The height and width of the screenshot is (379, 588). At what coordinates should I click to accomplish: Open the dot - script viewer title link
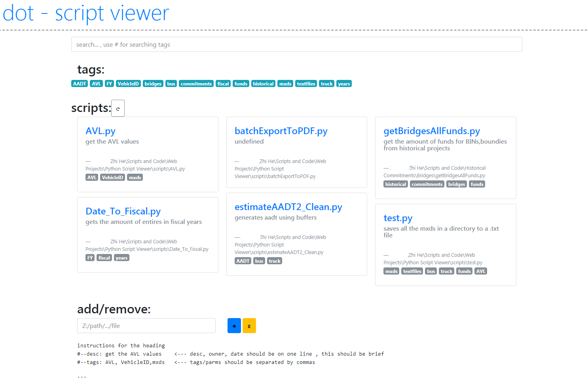86,13
